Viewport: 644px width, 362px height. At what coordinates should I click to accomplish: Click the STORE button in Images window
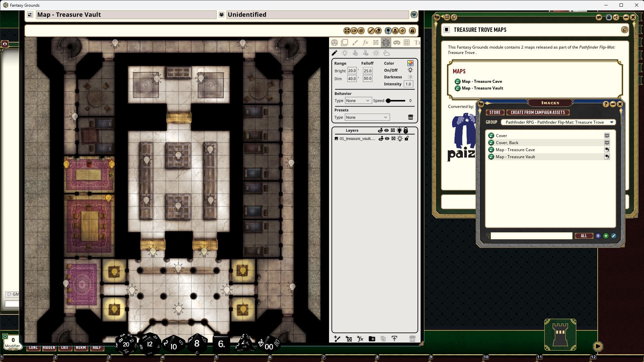click(495, 113)
